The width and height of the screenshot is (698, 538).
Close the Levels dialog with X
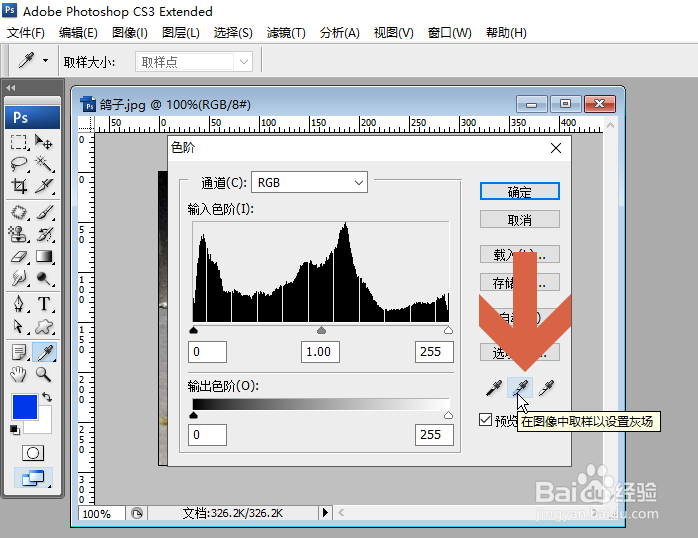pyautogui.click(x=556, y=148)
